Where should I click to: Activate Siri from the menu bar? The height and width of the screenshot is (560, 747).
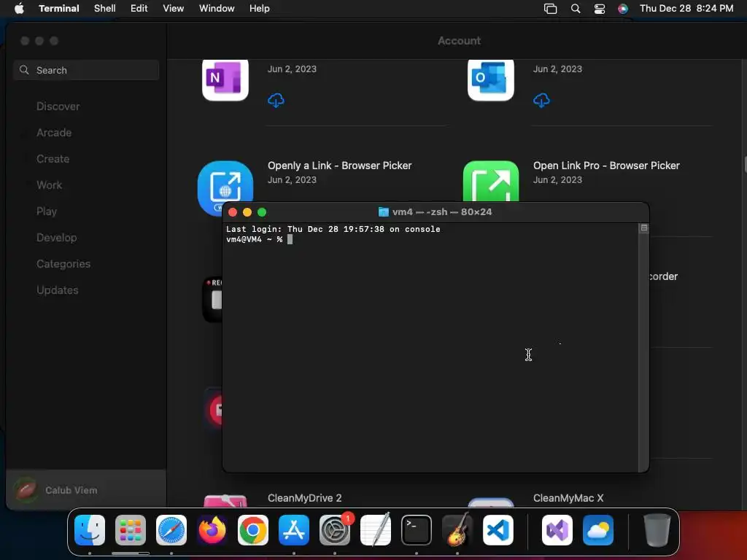tap(623, 9)
